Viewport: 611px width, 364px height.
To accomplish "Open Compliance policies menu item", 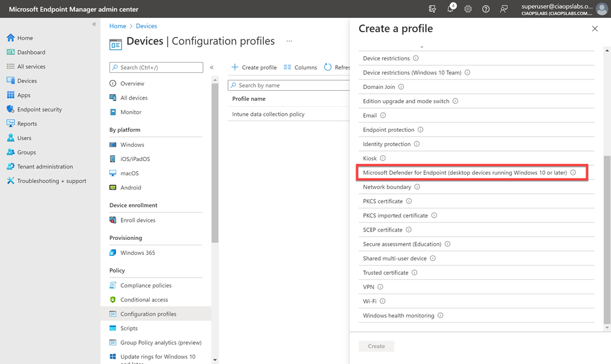I will tap(146, 285).
